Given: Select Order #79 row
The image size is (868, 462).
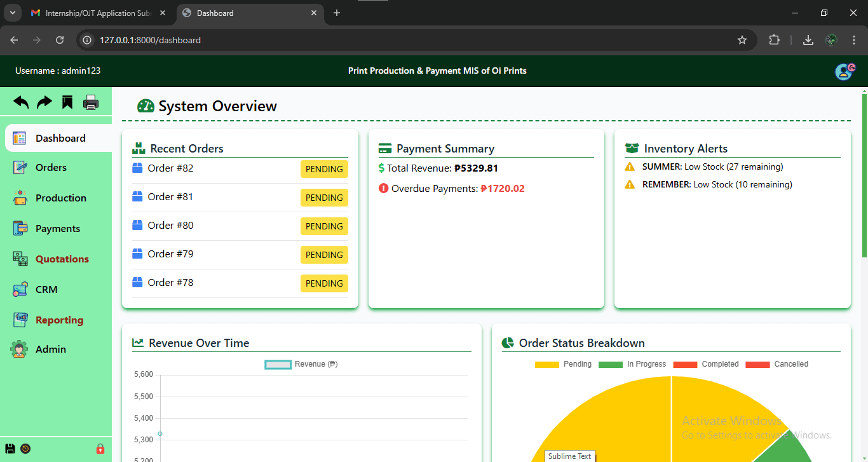Looking at the screenshot, I should point(240,255).
